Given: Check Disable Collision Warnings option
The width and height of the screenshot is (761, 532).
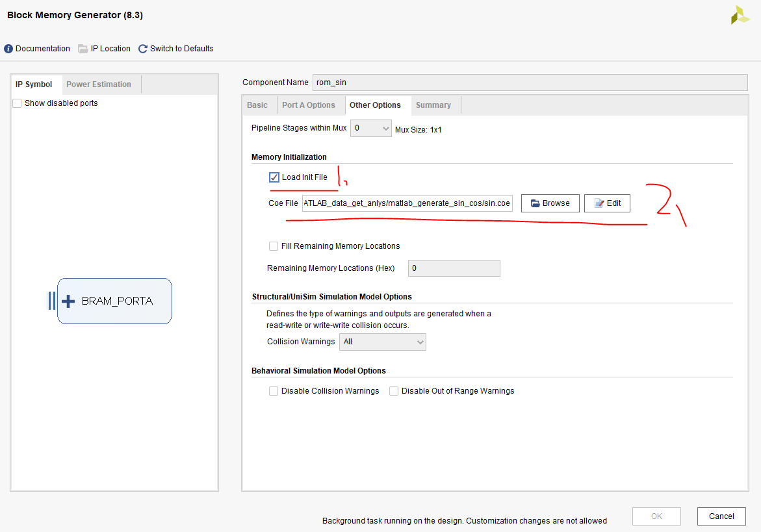Looking at the screenshot, I should [274, 391].
